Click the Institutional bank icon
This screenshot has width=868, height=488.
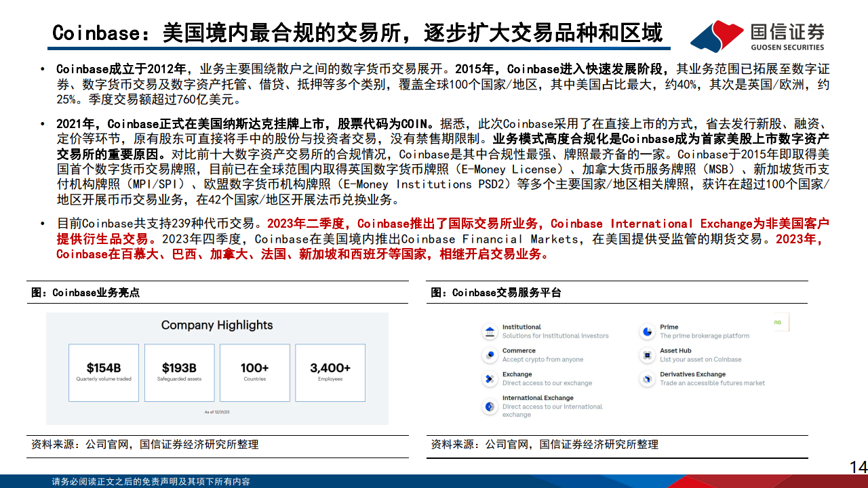pos(490,331)
